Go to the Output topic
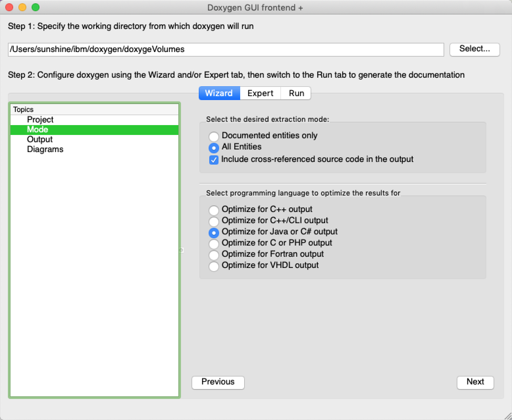 tap(94, 140)
